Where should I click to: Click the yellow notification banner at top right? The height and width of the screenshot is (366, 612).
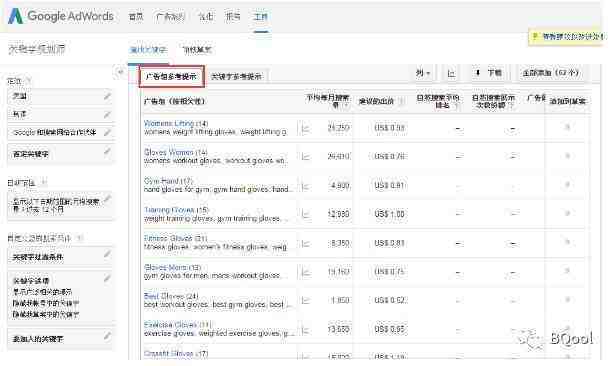tap(565, 37)
